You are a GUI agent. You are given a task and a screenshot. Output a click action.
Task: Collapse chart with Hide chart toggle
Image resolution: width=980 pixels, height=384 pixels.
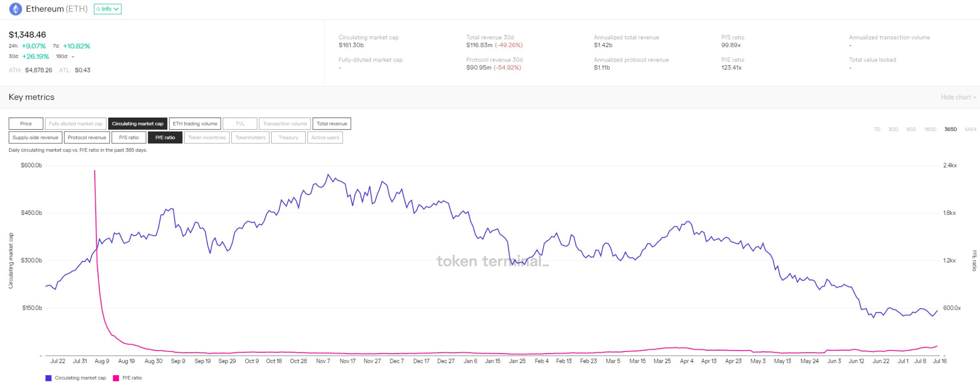coord(959,97)
